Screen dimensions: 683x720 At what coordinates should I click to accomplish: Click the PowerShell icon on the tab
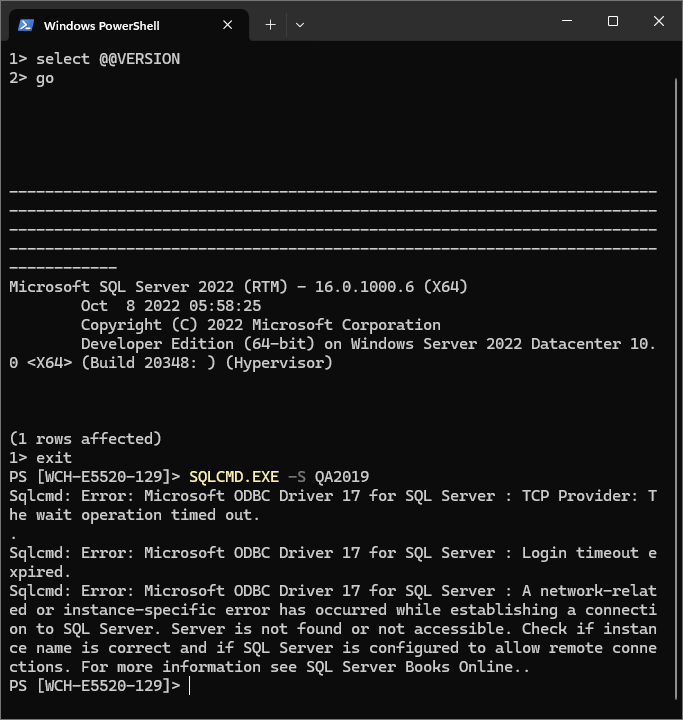[x=26, y=25]
